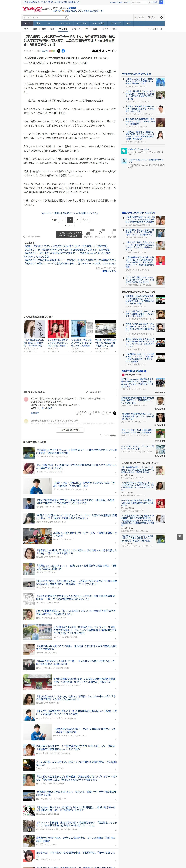Share the article on X
The height and width of the screenshot is (868, 186).
tap(58, 51)
